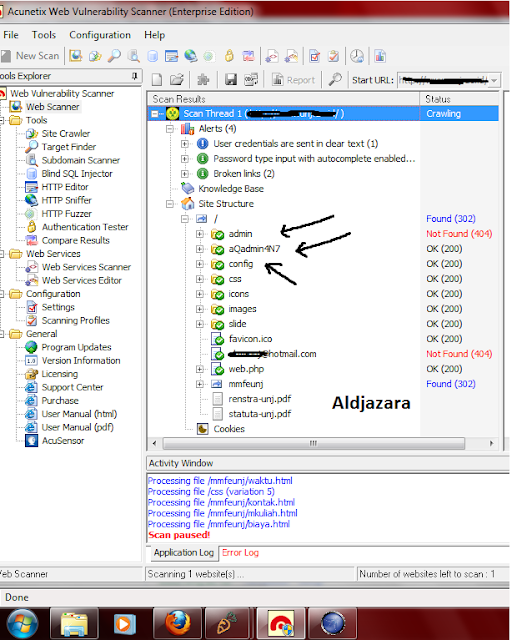
Task: Open the File menu
Action: pos(11,35)
